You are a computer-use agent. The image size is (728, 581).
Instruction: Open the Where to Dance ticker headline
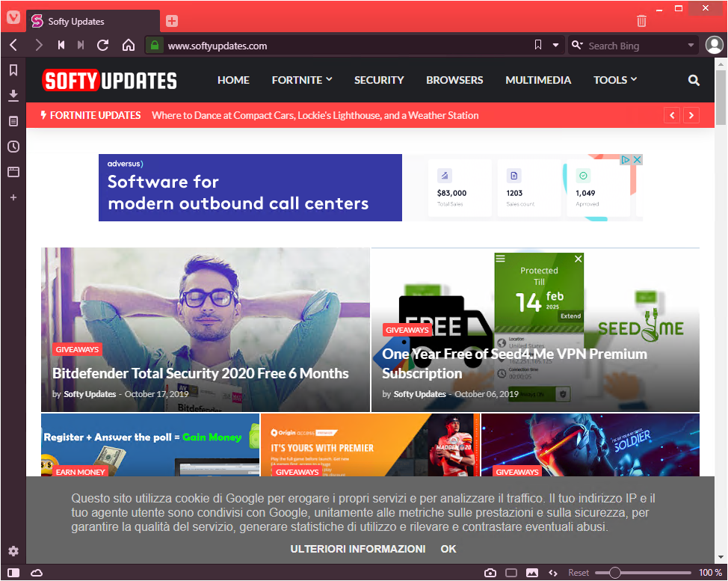point(315,115)
